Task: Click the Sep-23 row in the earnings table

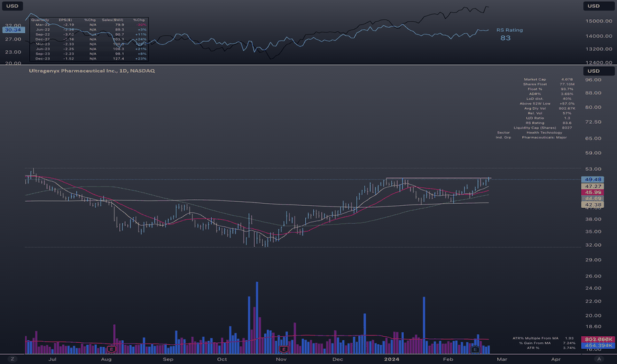Action: coord(89,54)
